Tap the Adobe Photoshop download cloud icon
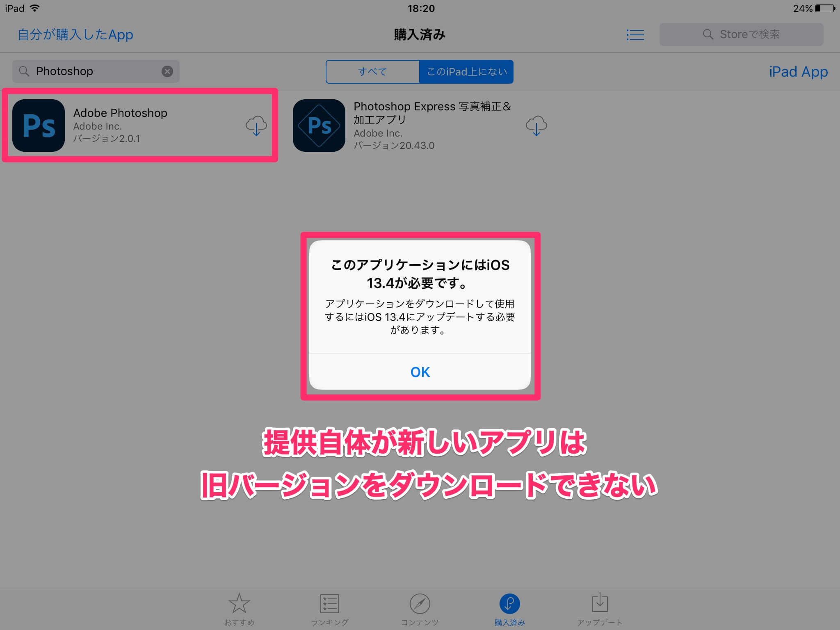Image resolution: width=840 pixels, height=630 pixels. point(255,124)
